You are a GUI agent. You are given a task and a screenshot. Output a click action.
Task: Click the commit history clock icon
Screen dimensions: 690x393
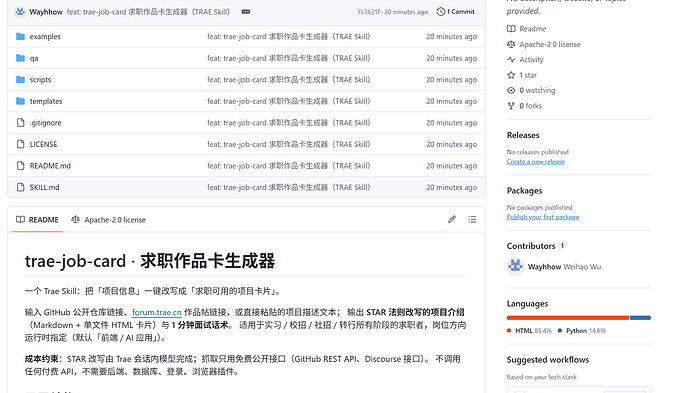[440, 12]
